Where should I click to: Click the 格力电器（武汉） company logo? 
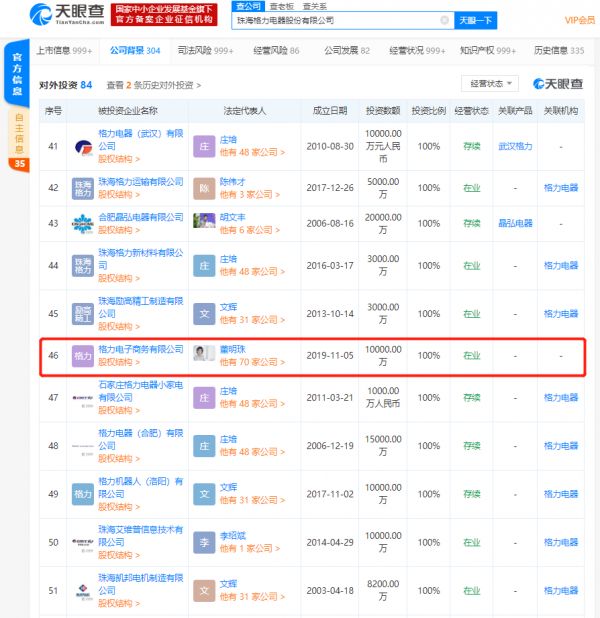click(x=83, y=146)
